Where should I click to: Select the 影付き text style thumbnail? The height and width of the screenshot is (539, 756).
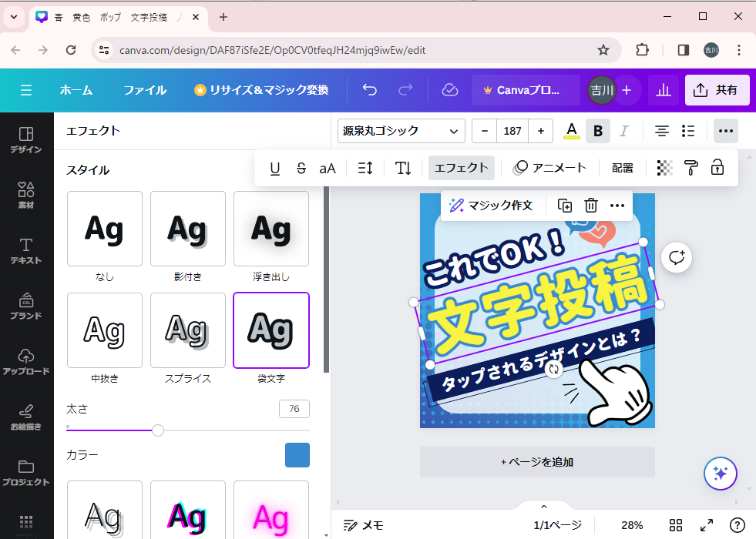tap(188, 229)
